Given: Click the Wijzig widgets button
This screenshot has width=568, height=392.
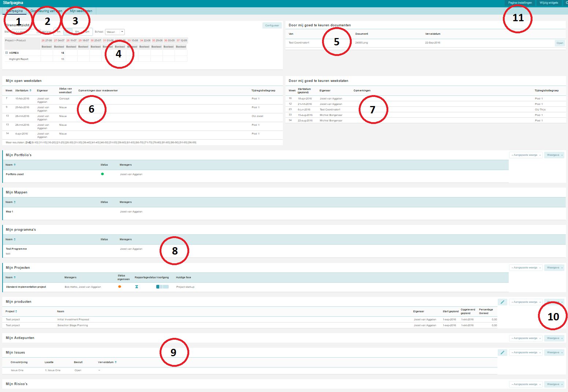Looking at the screenshot, I should (549, 3).
